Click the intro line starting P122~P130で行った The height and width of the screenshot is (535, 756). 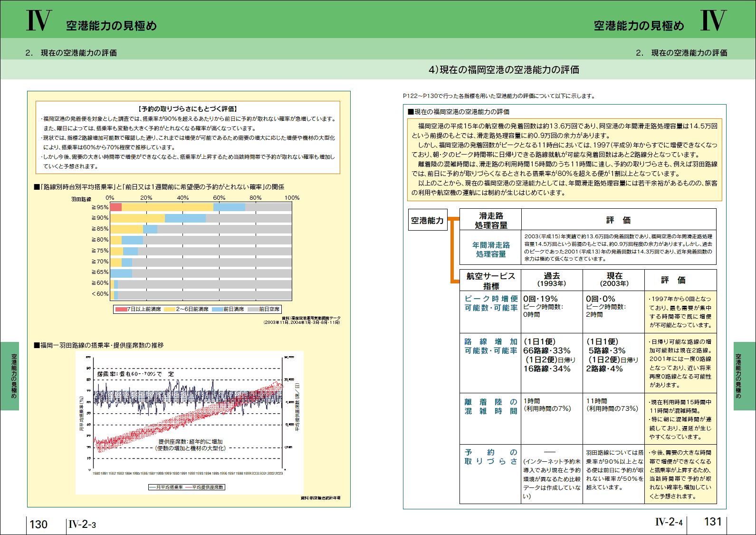tap(499, 96)
